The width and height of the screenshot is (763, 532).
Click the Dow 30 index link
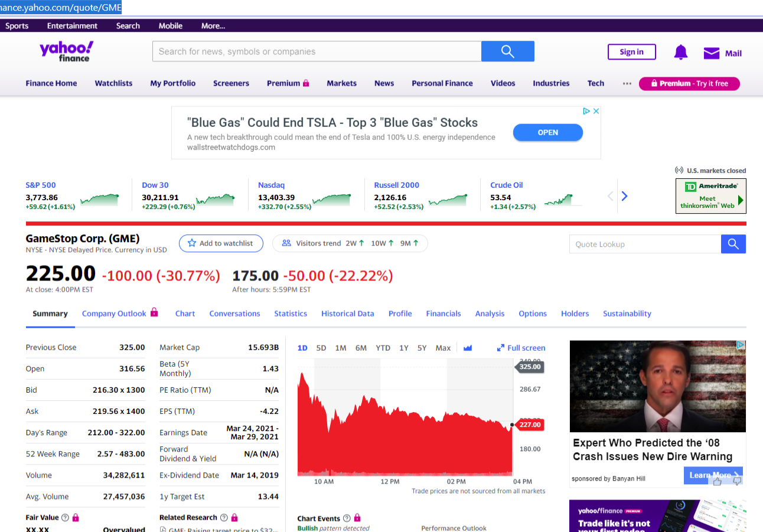coord(155,185)
